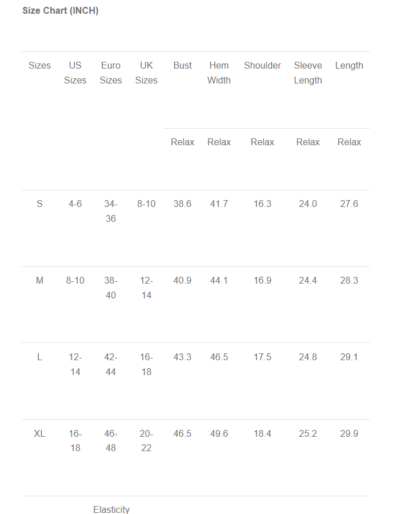This screenshot has height=514, width=420.
Task: Click the 38.6 bust value for S
Action: pos(182,204)
